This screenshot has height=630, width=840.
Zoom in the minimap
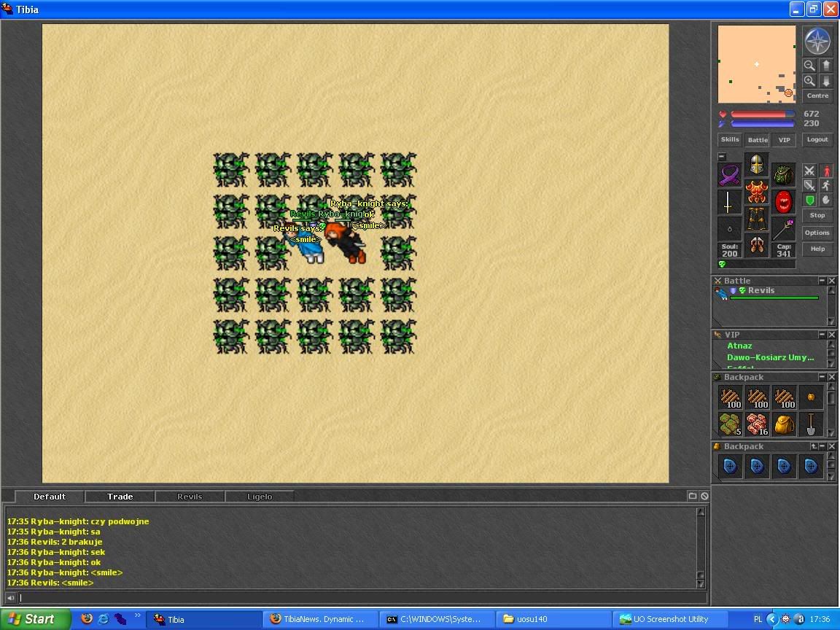point(809,81)
